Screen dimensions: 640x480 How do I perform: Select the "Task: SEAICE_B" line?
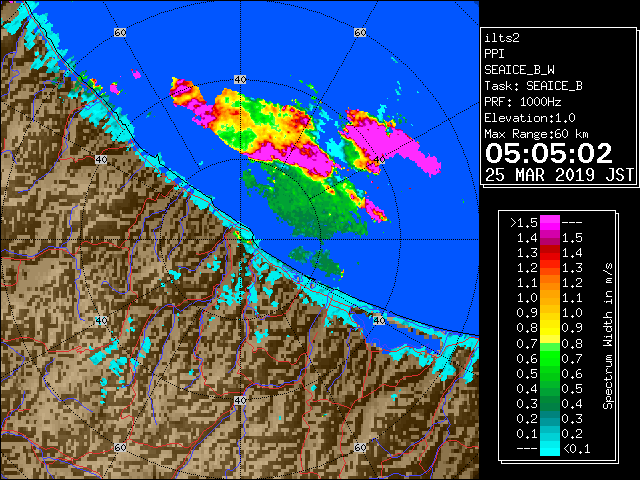coord(533,86)
